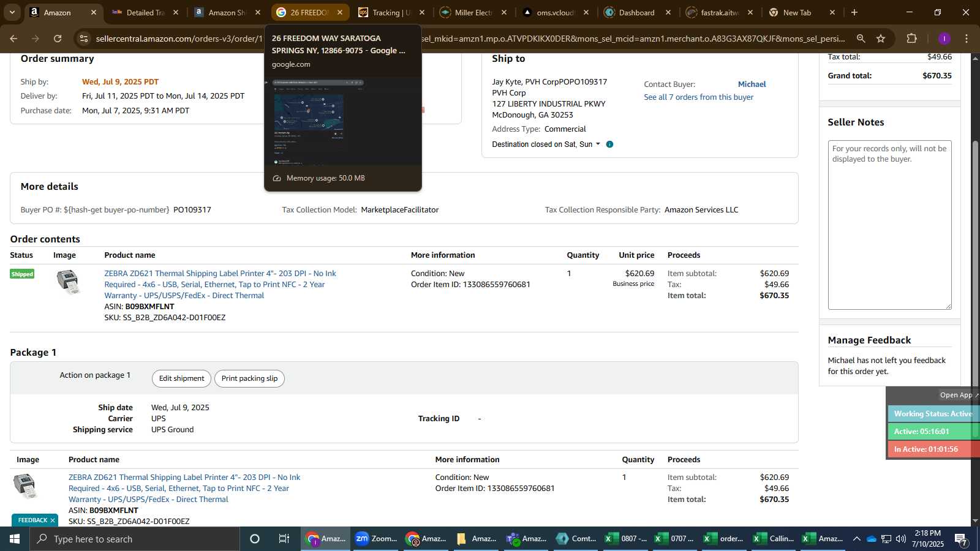Viewport: 980px width, 551px height.
Task: Show hidden system tray icons
Action: point(856,539)
